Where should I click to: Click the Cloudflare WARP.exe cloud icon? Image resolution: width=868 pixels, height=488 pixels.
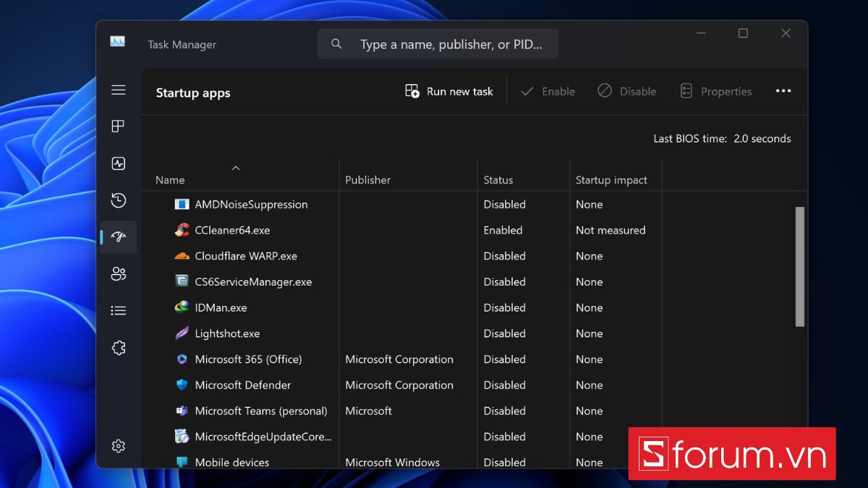click(x=182, y=256)
